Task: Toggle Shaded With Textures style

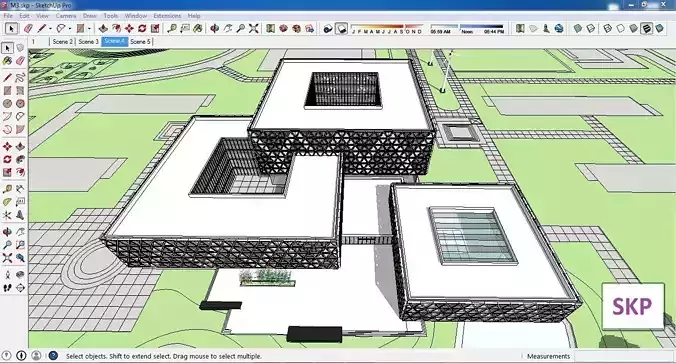Action: 646,29
